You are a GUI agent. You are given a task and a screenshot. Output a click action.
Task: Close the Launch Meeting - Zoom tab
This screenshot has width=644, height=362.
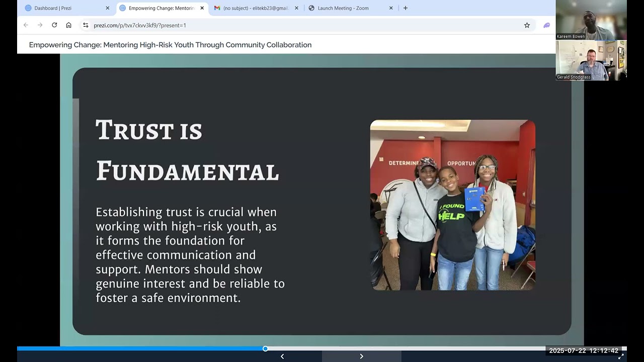pos(391,8)
